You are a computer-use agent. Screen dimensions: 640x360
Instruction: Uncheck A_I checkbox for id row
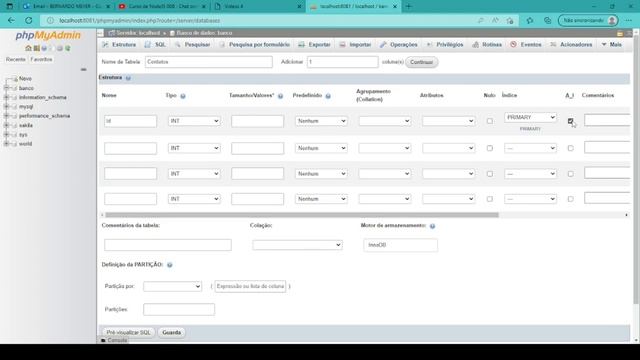pyautogui.click(x=570, y=121)
